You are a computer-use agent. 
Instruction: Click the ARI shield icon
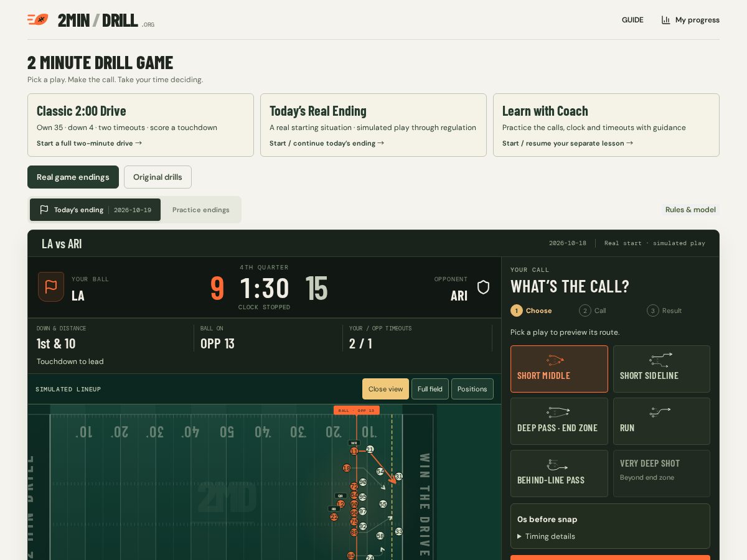[484, 287]
